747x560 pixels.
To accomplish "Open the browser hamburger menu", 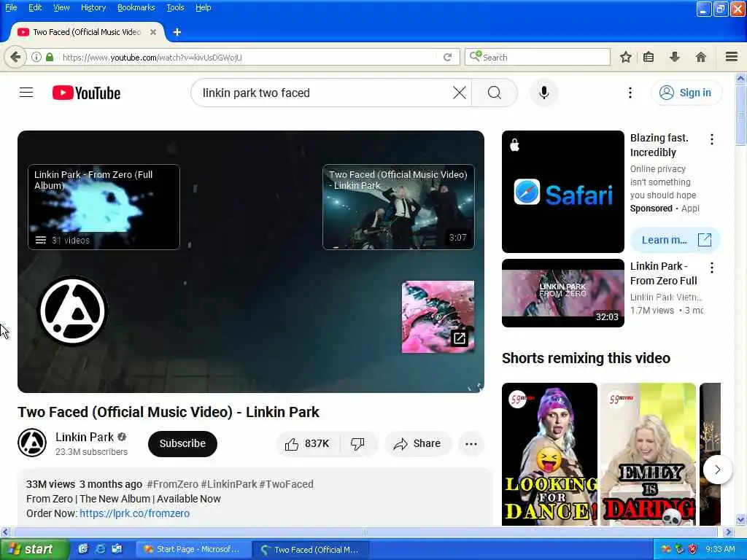I will pos(732,57).
